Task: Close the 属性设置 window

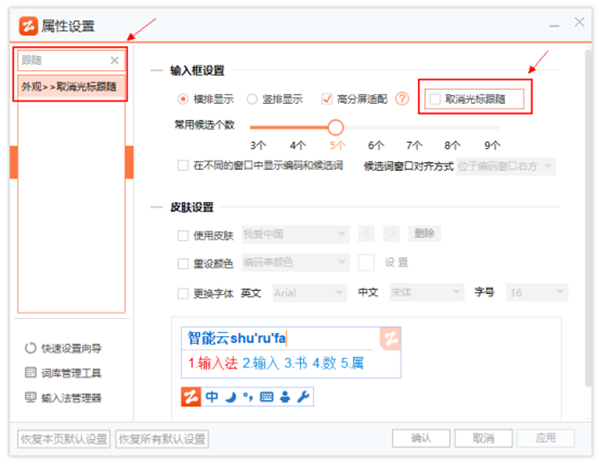Action: pos(579,22)
